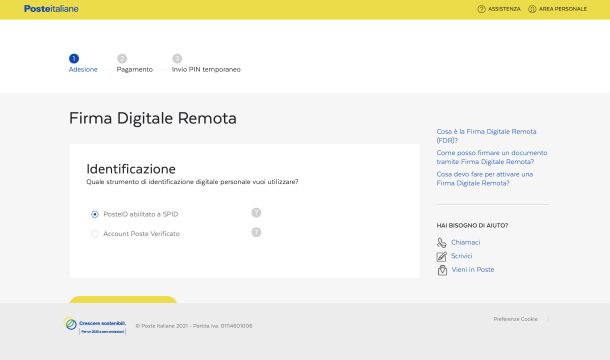
Task: Click the Area Personale user icon
Action: (x=532, y=9)
